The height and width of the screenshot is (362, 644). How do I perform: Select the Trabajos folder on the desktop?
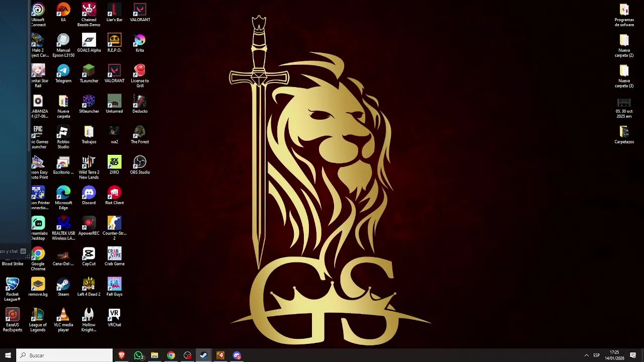(89, 135)
